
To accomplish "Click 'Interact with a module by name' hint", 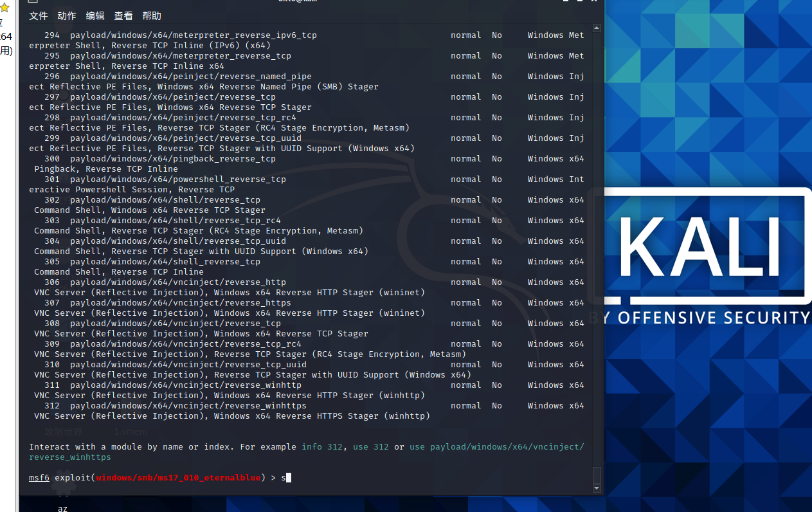I will (106, 447).
